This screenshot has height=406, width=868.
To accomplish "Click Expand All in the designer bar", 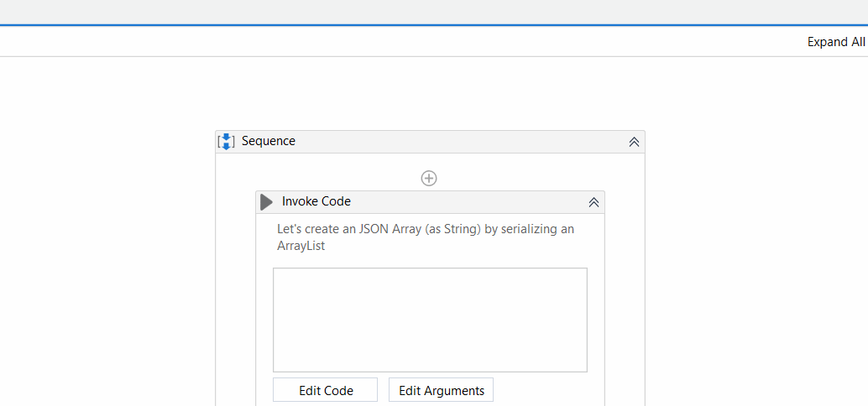I will click(x=835, y=42).
